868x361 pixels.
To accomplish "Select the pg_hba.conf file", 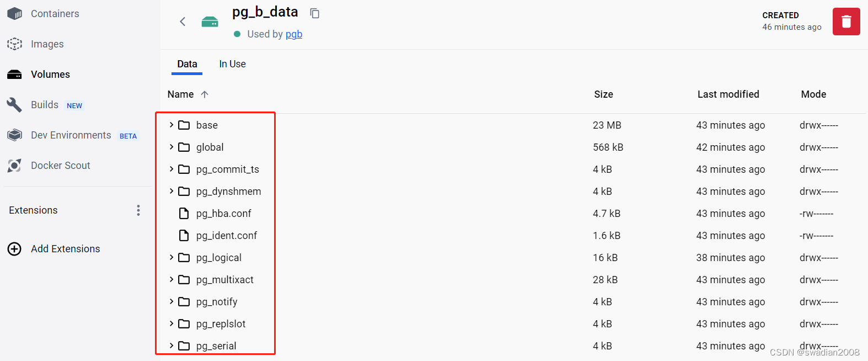I will click(x=223, y=214).
